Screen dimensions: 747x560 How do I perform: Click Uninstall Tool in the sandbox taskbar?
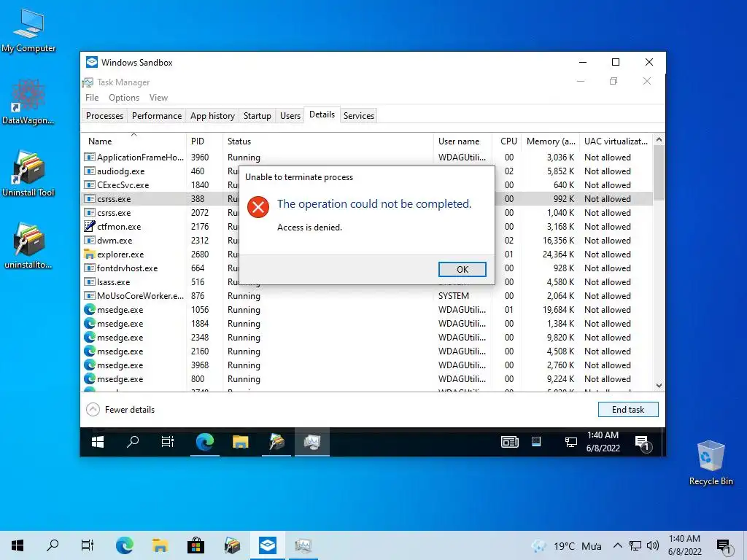pyautogui.click(x=276, y=443)
